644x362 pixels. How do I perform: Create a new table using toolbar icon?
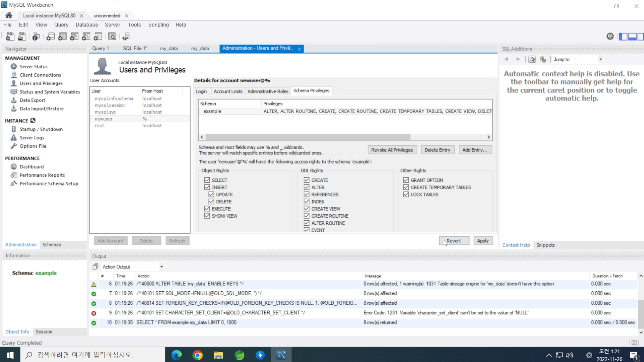click(x=62, y=36)
